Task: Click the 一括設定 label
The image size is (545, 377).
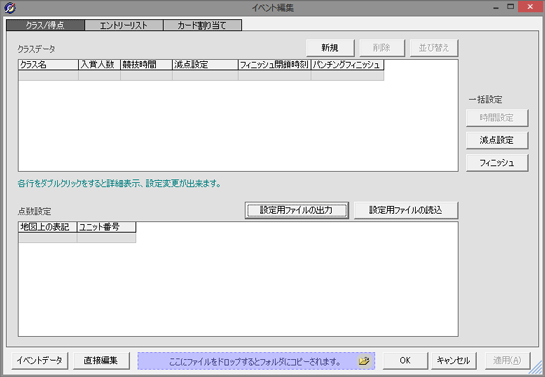Action: point(485,100)
